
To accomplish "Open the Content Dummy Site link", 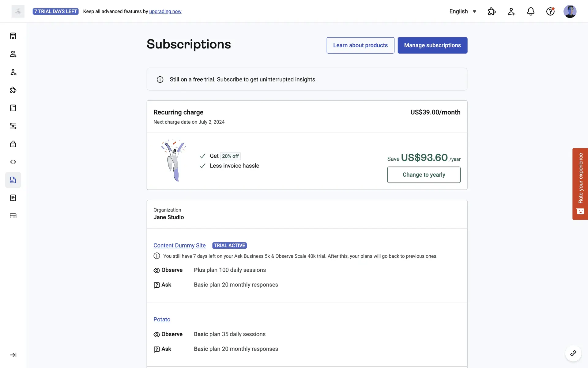I will [179, 245].
